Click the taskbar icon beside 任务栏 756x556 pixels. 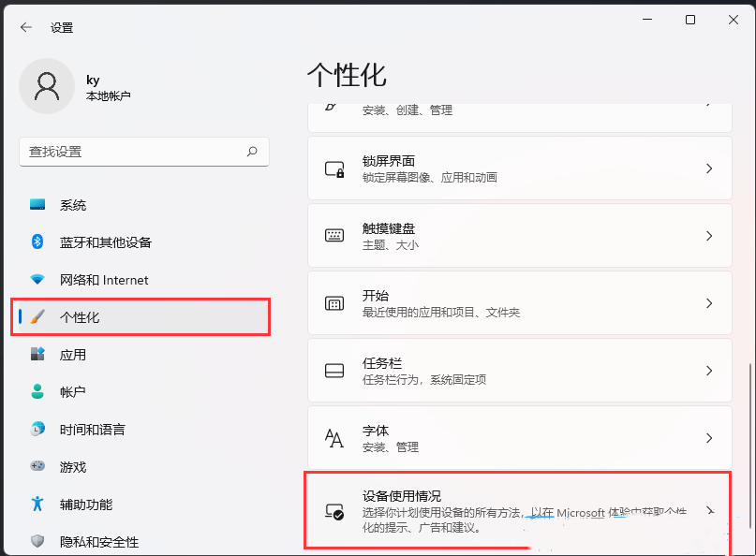click(x=334, y=371)
